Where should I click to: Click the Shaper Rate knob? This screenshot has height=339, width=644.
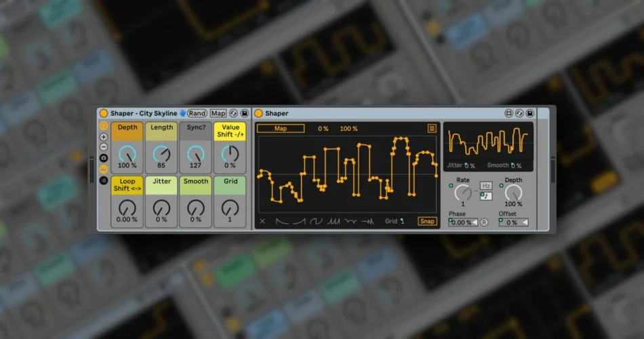tap(463, 193)
